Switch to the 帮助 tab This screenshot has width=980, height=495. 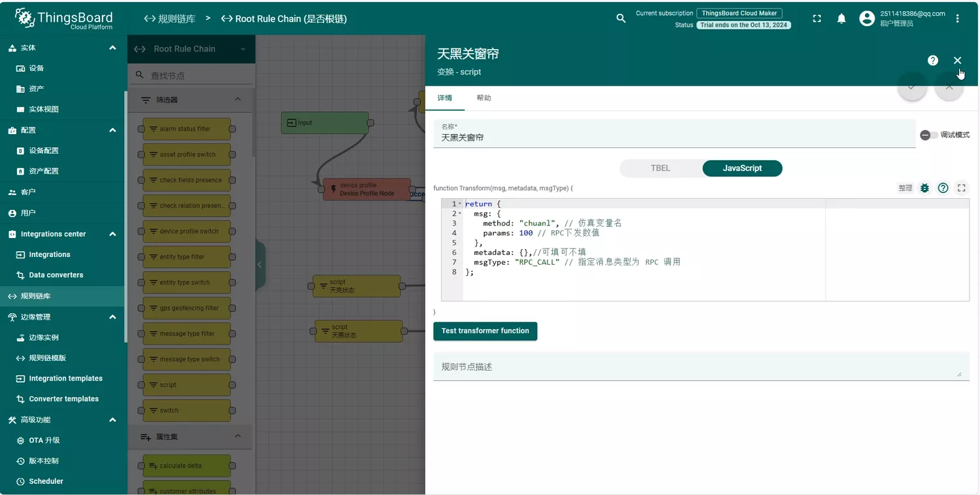pos(483,98)
